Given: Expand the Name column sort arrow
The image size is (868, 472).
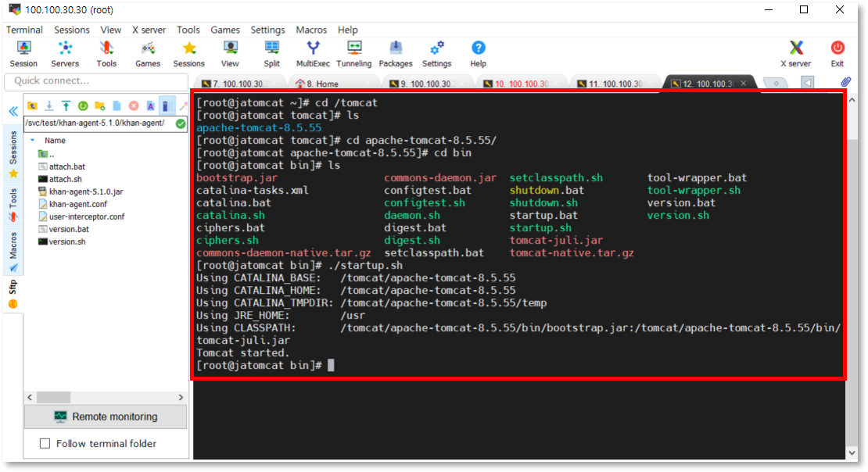Looking at the screenshot, I should pos(32,141).
